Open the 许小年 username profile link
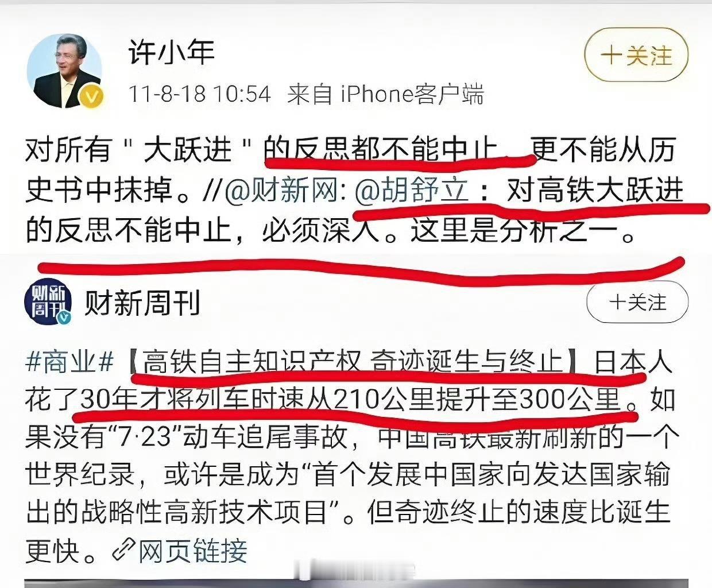 [x=172, y=53]
